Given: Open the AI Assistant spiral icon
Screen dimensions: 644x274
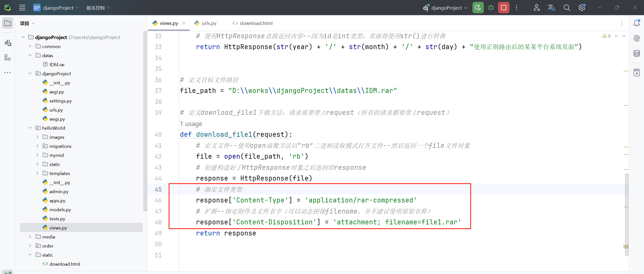Looking at the screenshot, I should [636, 38].
